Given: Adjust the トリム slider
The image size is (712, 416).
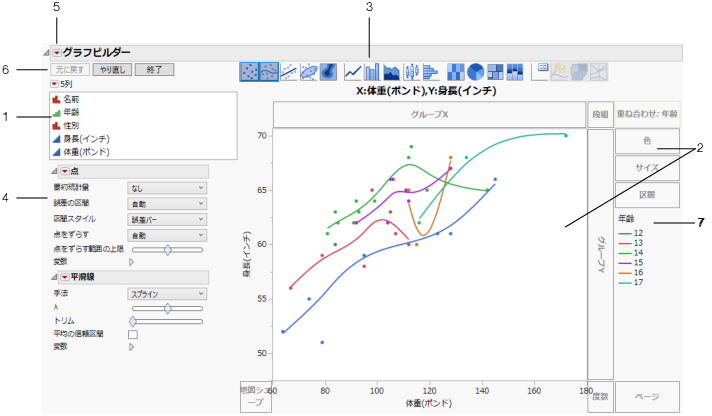Looking at the screenshot, I should [x=168, y=322].
